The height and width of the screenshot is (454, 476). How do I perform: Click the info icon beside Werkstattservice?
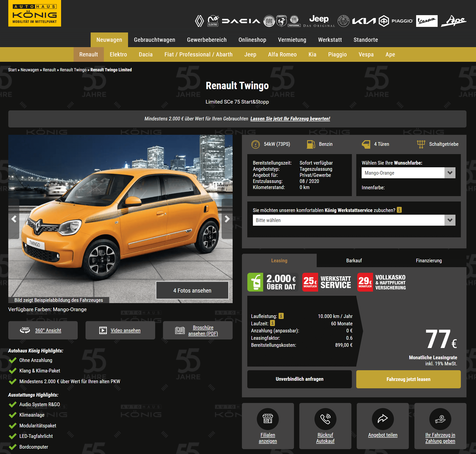click(399, 210)
